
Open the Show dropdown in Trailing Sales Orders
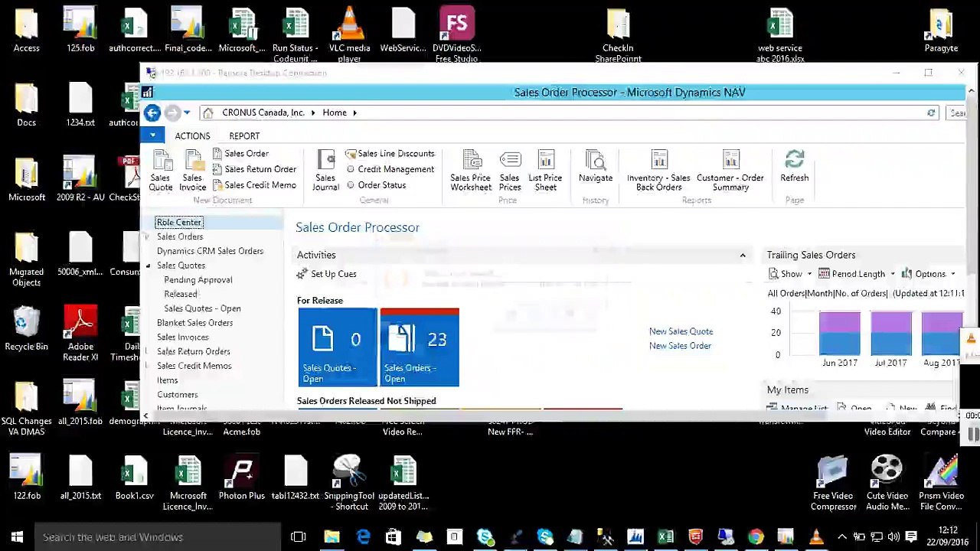(x=791, y=274)
